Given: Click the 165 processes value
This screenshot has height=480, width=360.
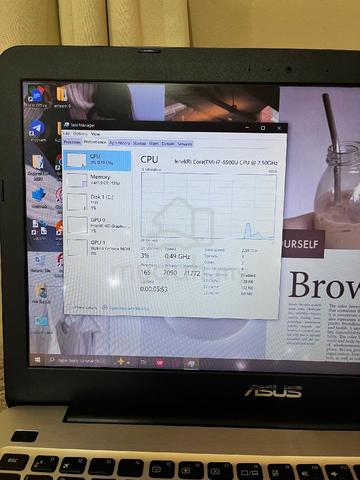Looking at the screenshot, I should pyautogui.click(x=146, y=272).
